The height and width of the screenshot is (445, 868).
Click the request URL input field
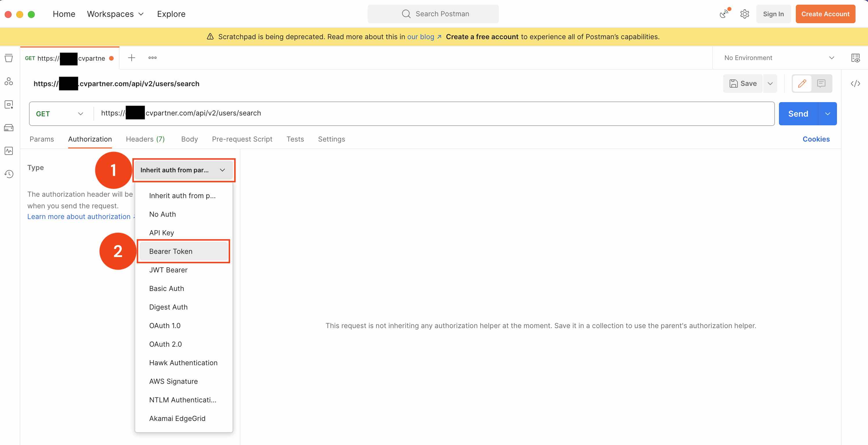pyautogui.click(x=434, y=113)
